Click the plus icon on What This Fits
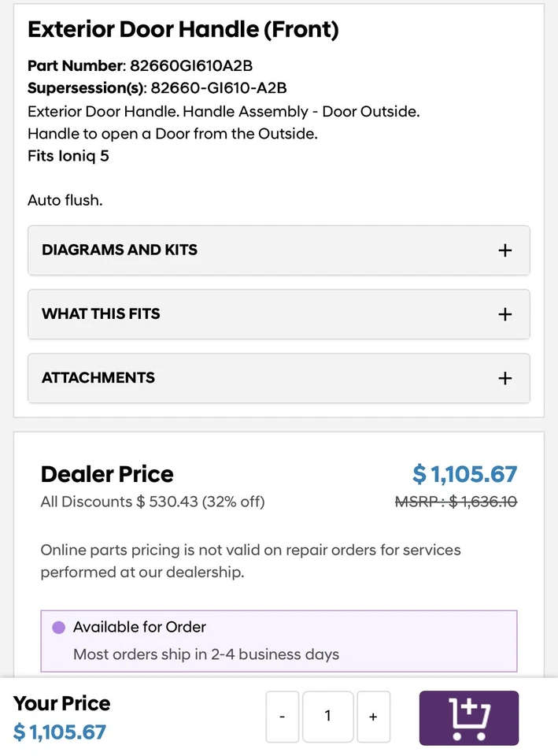This screenshot has width=558, height=756. click(x=505, y=314)
